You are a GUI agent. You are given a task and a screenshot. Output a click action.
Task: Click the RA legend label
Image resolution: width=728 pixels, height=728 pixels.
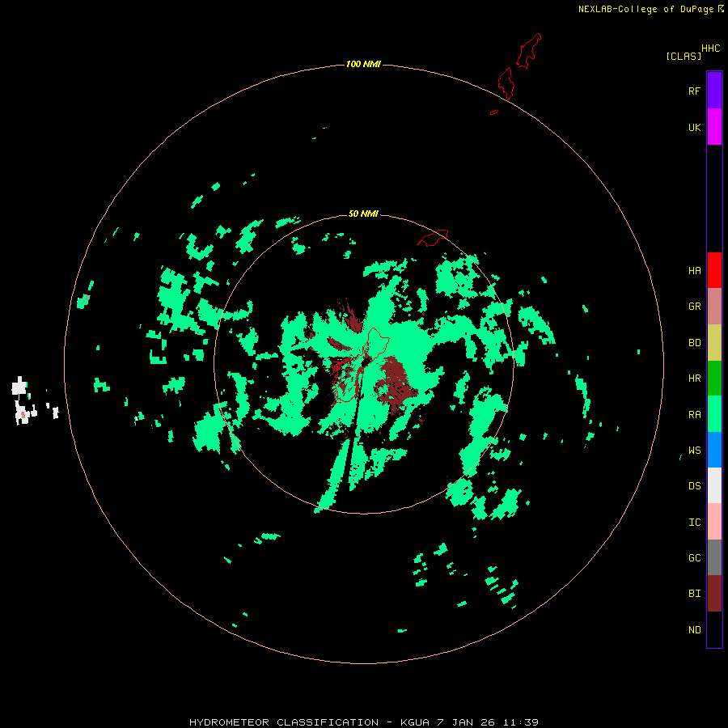[694, 415]
